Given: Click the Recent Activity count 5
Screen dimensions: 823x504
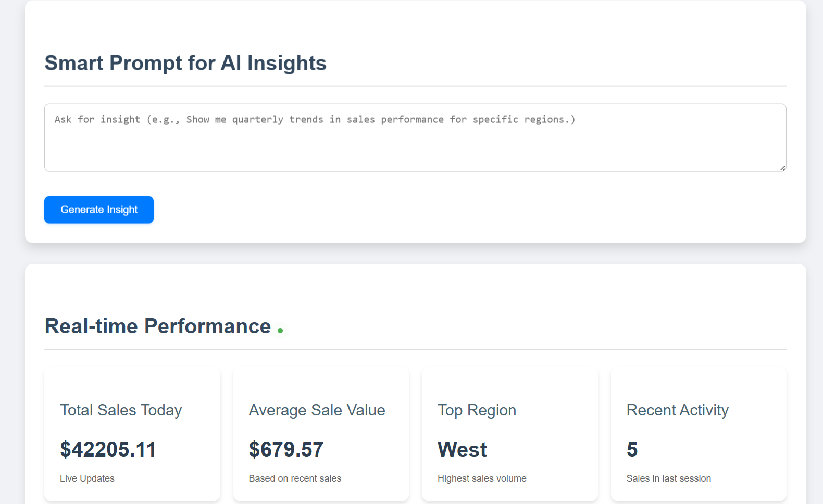Looking at the screenshot, I should [x=632, y=449].
